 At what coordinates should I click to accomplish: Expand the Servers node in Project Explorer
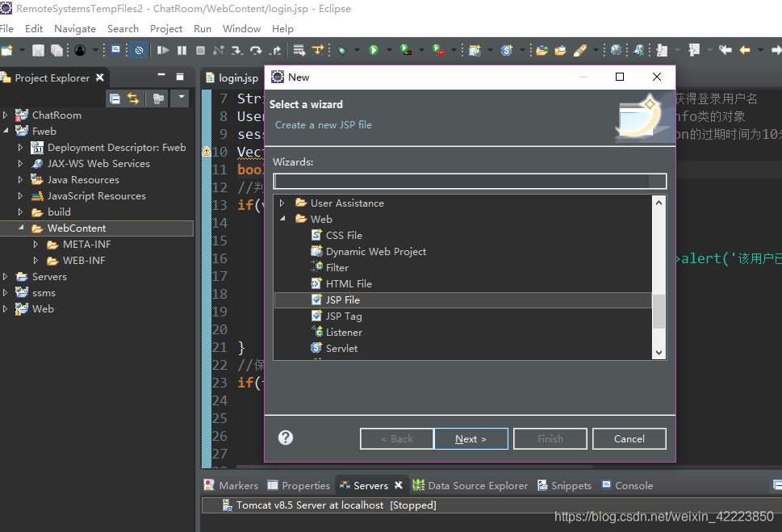tap(6, 276)
